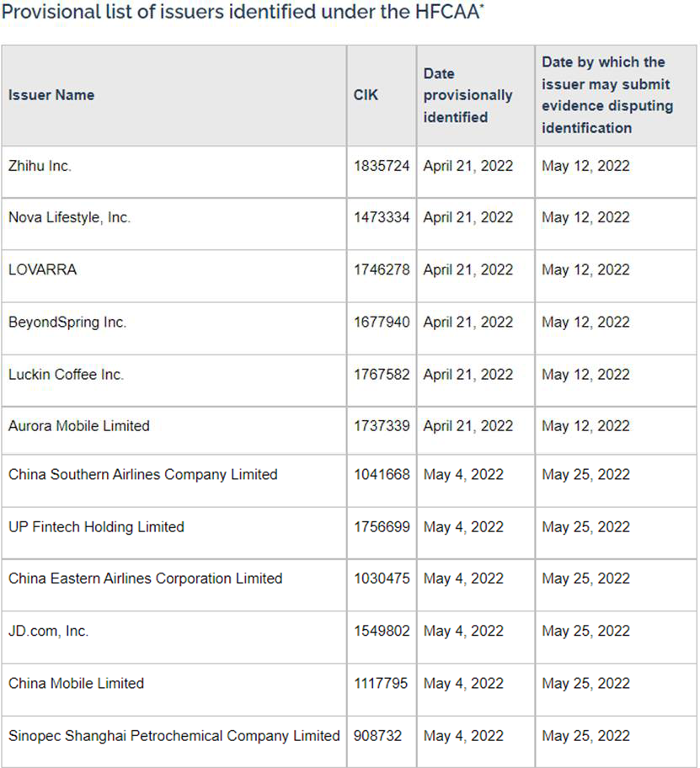Click CIK number 908732

coord(377,736)
